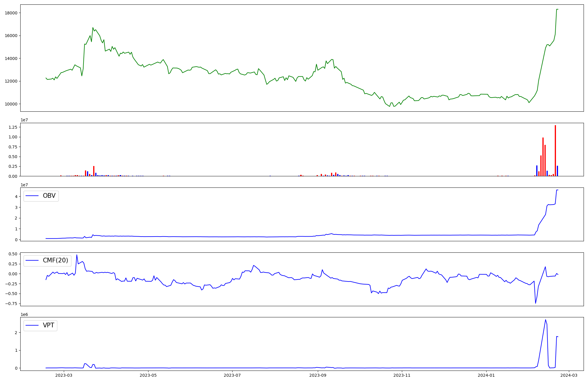Click the 10000 price axis label
The height and width of the screenshot is (382, 588).
click(11, 104)
